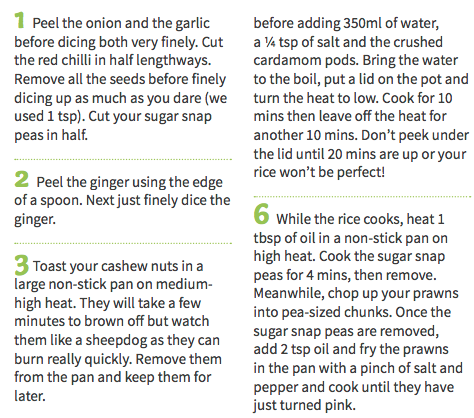Viewport: 474px width, 418px height.
Task: Click the text 'Peel the onion and the garlic'
Action: point(121,23)
